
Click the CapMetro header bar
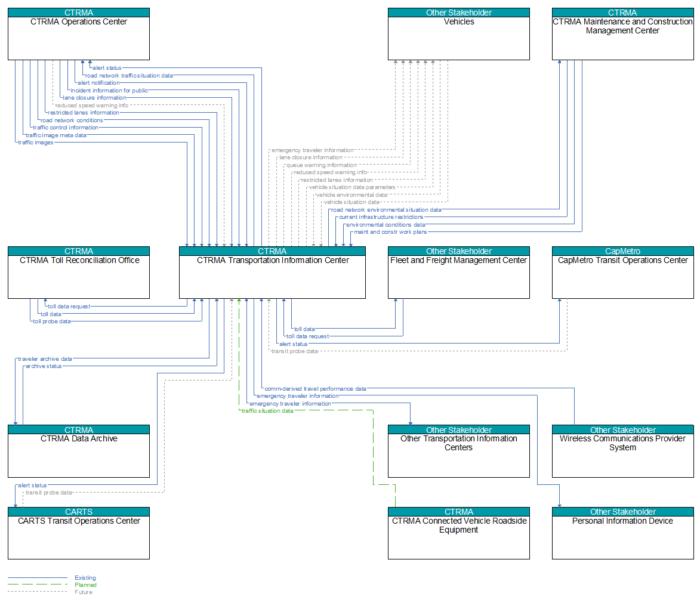[x=623, y=251]
